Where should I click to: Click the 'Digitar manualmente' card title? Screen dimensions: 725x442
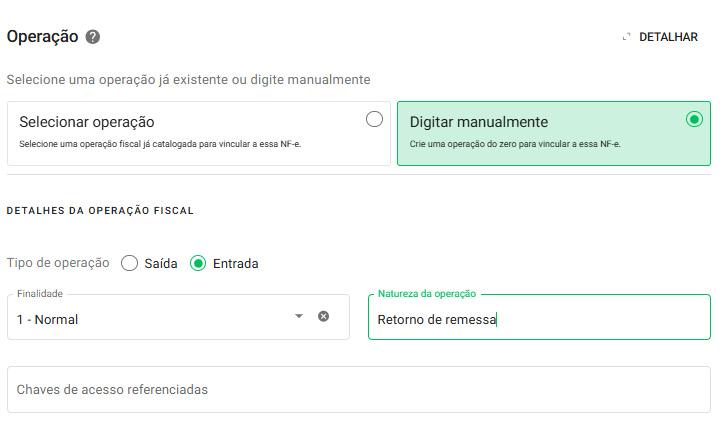click(x=479, y=122)
